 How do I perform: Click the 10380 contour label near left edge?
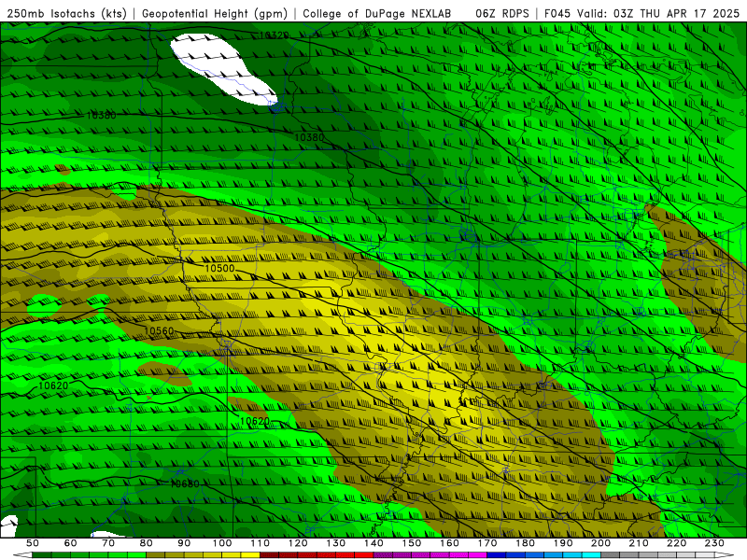pyautogui.click(x=101, y=115)
